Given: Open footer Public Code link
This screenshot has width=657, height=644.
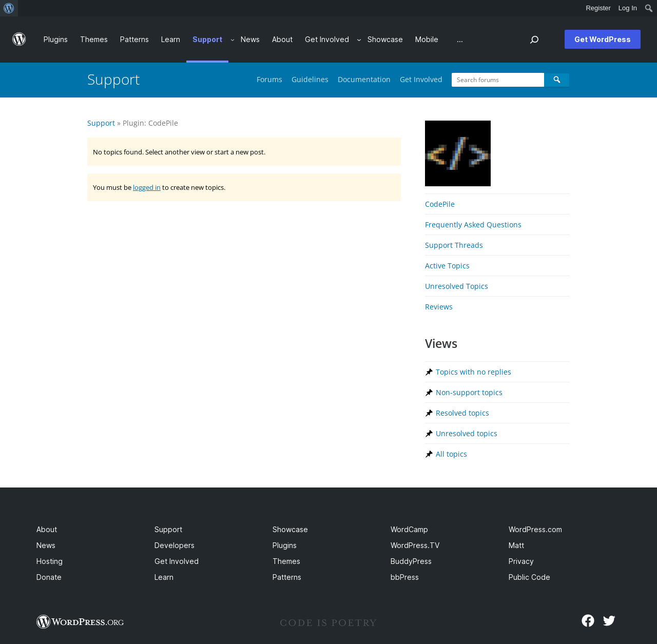Looking at the screenshot, I should (529, 577).
